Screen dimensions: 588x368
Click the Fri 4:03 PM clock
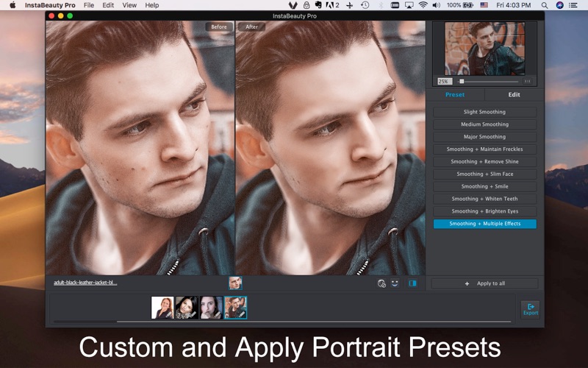coord(513,5)
